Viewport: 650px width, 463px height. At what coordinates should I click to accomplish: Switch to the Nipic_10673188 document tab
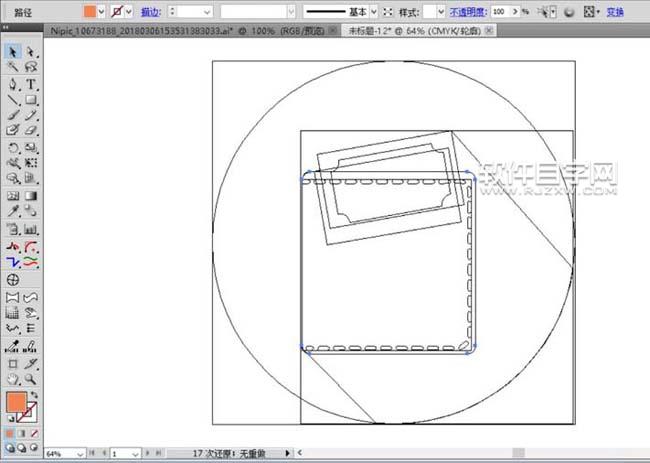187,31
